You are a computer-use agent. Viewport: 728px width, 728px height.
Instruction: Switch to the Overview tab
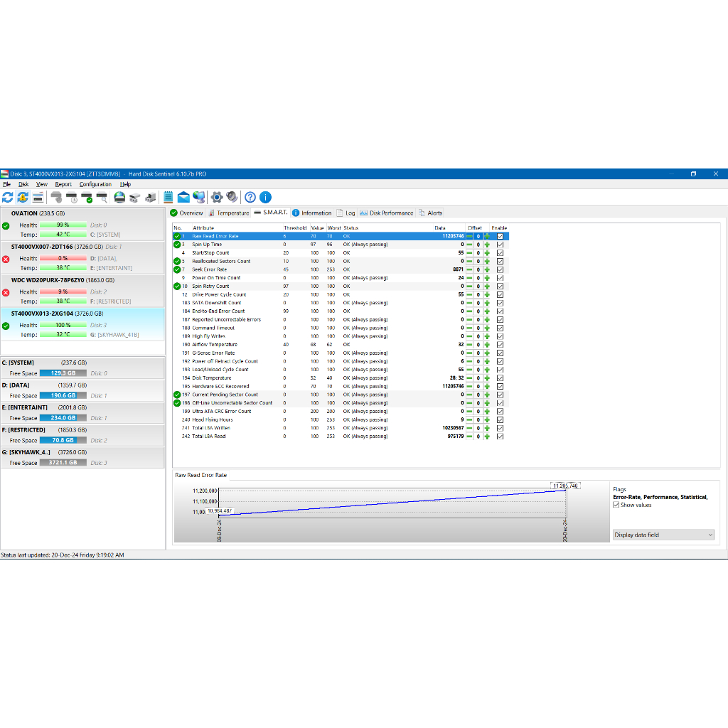point(187,213)
